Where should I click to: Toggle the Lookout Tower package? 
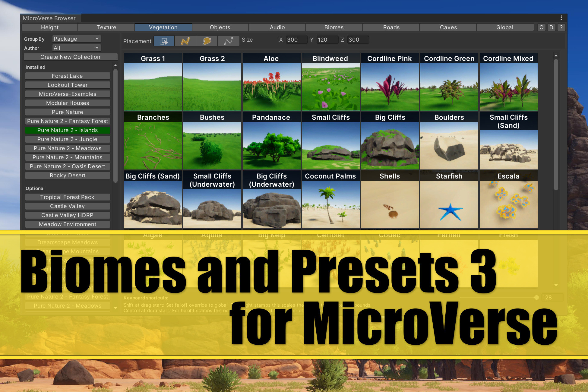(x=68, y=85)
